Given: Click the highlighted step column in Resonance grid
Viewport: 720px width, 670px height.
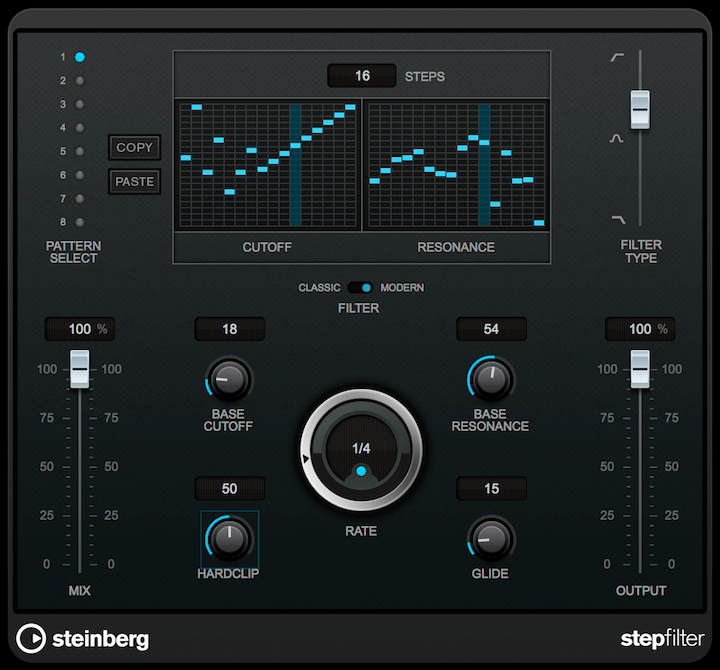Looking at the screenshot, I should 484,165.
